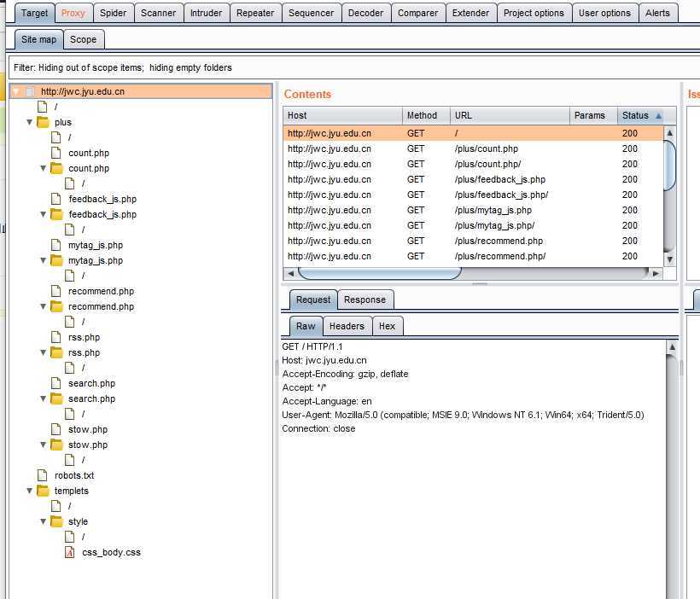Collapse the plus folder tree node
This screenshot has height=599, width=700.
point(30,122)
